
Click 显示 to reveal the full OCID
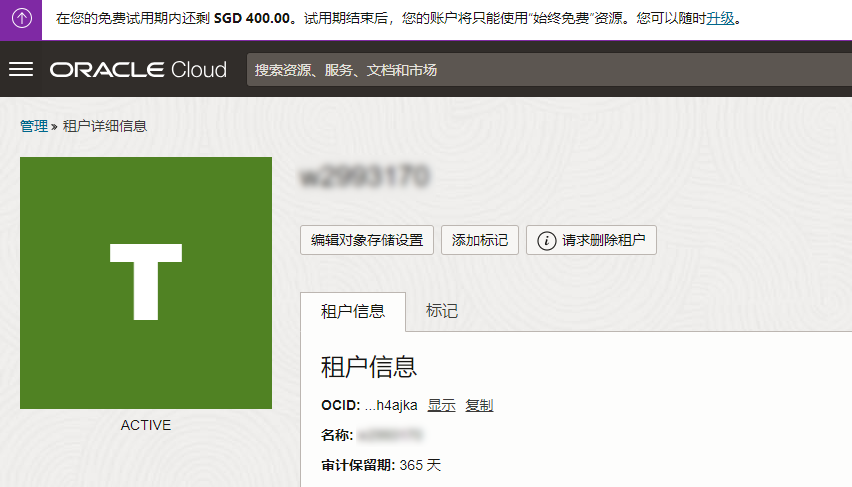point(442,405)
